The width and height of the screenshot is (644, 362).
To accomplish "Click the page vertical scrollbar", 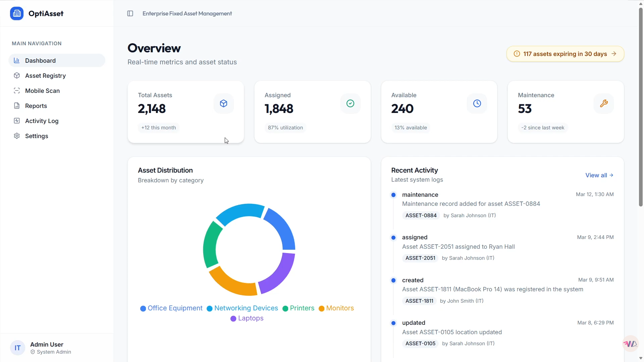I will pyautogui.click(x=641, y=107).
